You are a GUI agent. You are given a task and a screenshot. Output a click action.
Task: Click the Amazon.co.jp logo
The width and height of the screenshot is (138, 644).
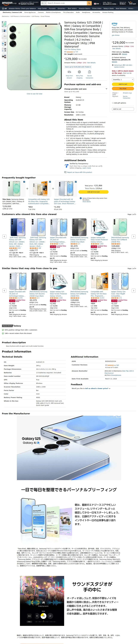(9, 3)
